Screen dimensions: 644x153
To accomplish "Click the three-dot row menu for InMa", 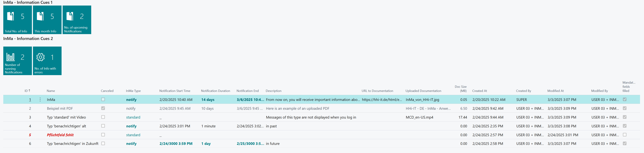I will coord(40,100).
